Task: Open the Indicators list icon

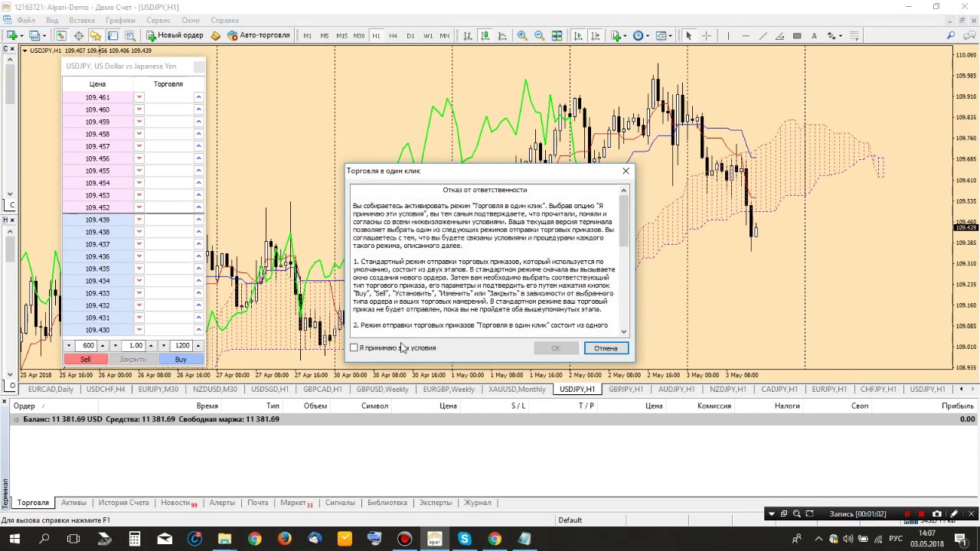Action: (x=617, y=35)
